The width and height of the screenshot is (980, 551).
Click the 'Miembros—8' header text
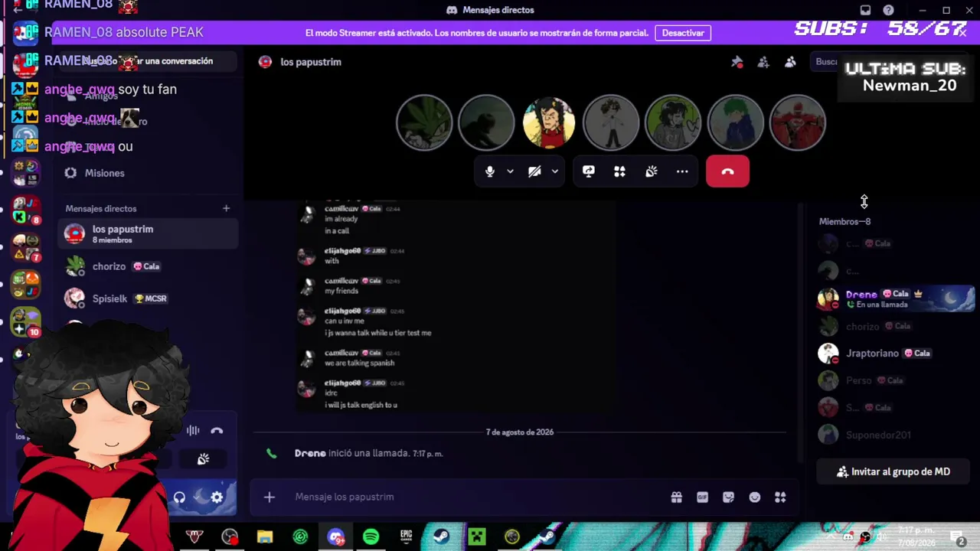(x=844, y=222)
